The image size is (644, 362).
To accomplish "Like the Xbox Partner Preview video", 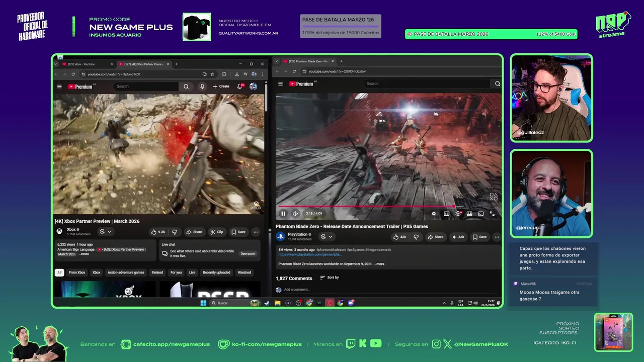I will tap(158, 232).
